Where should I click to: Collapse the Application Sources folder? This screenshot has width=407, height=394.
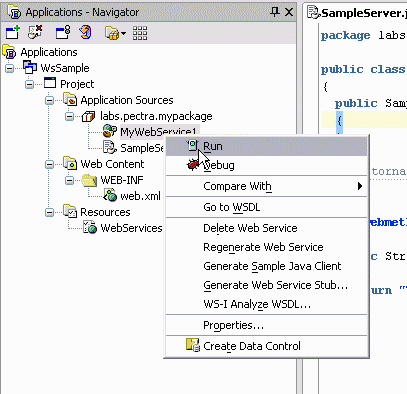point(49,100)
